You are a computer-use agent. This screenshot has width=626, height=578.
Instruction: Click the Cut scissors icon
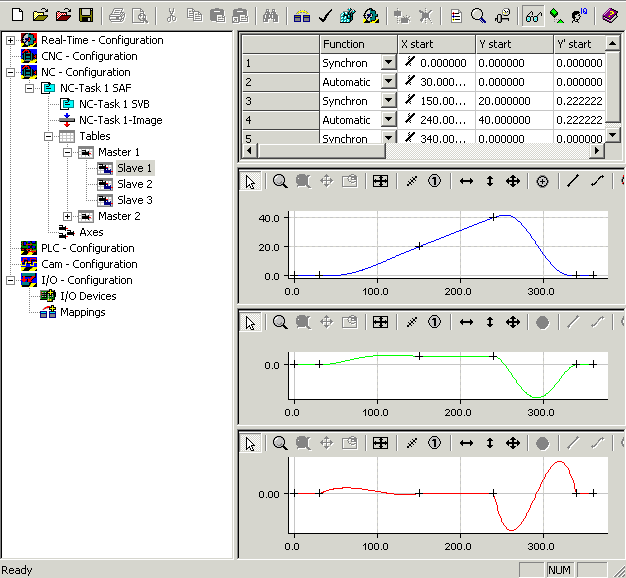[x=171, y=16]
